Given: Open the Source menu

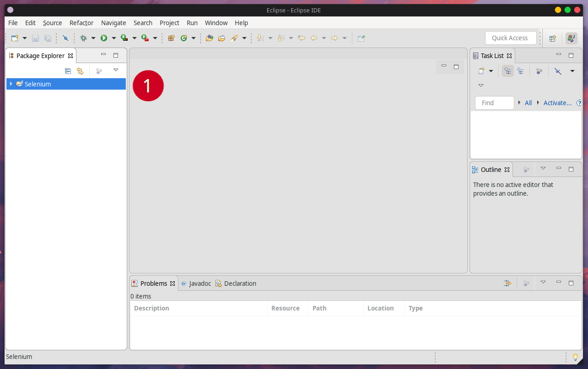Looking at the screenshot, I should pyautogui.click(x=53, y=23).
